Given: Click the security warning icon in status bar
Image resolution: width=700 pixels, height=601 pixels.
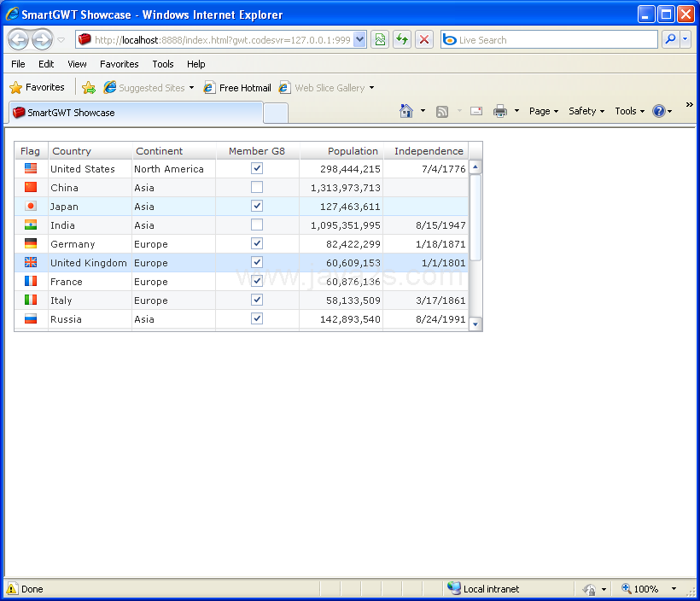Looking at the screenshot, I should click(x=12, y=588).
